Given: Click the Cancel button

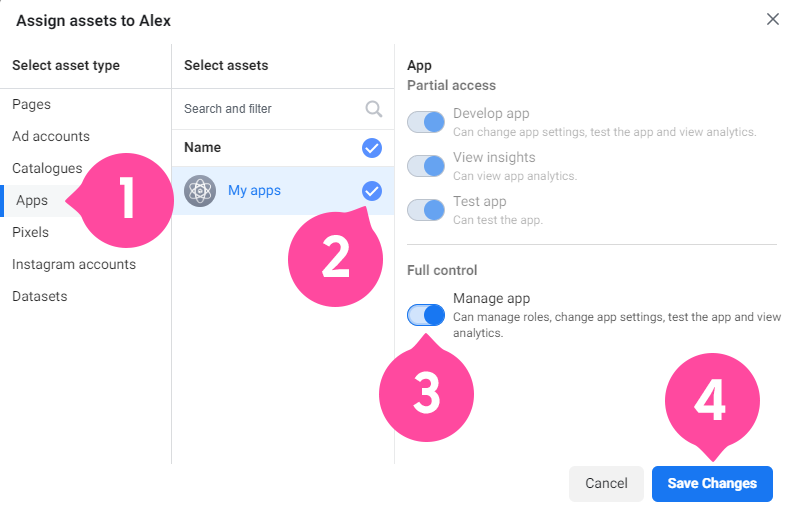Looking at the screenshot, I should 606,483.
